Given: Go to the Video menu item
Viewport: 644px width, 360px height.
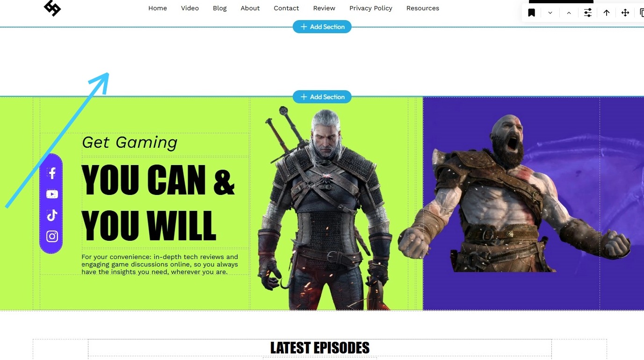Looking at the screenshot, I should pyautogui.click(x=190, y=8).
